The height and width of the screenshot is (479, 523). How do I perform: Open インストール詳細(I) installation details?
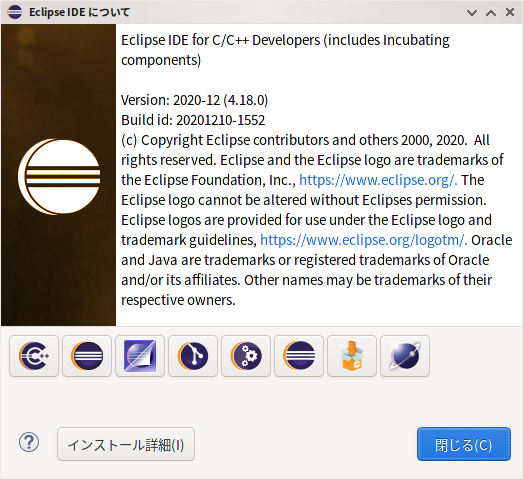(126, 444)
